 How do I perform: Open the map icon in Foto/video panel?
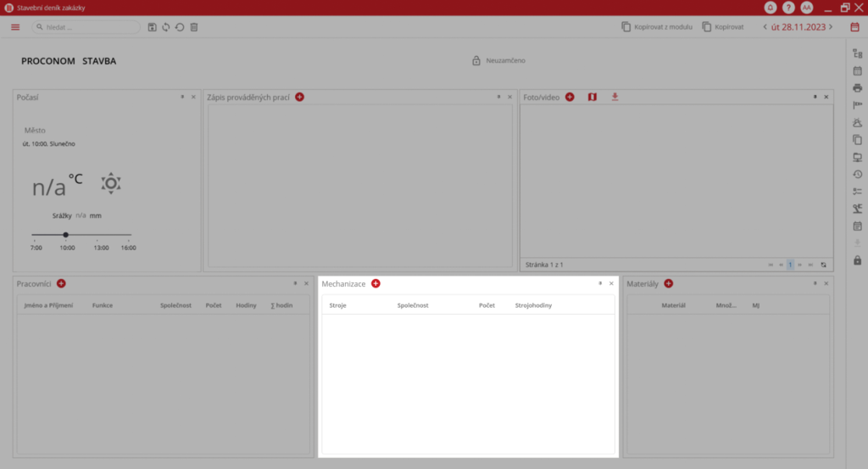[x=593, y=98]
